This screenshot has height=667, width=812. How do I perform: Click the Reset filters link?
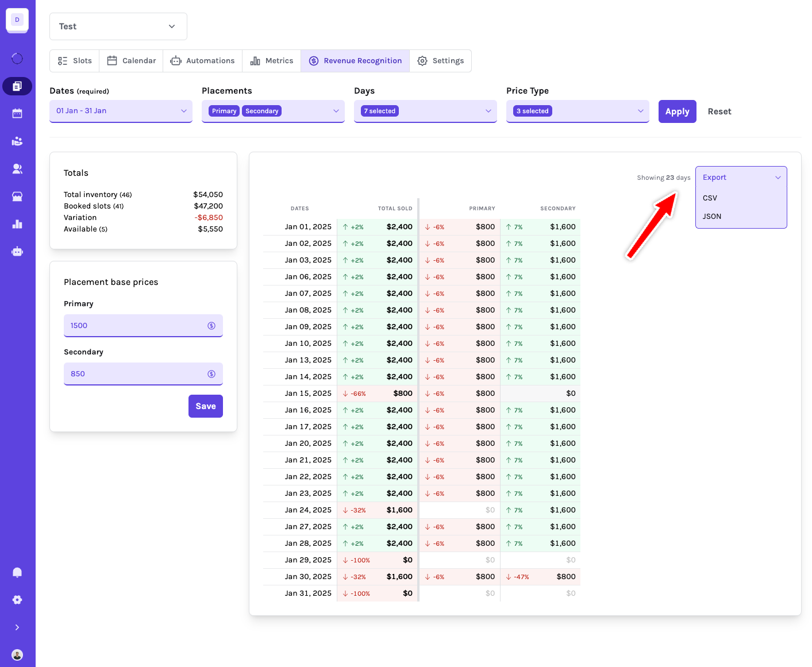coord(719,111)
